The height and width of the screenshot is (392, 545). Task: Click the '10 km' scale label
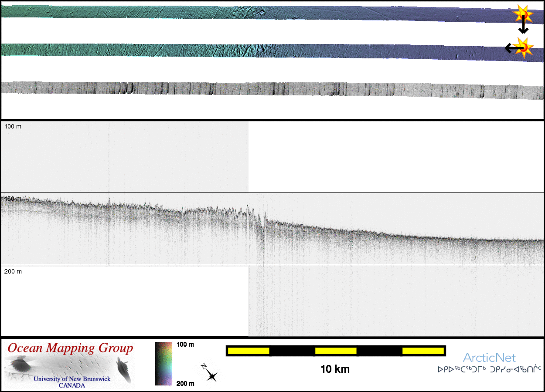[335, 369]
